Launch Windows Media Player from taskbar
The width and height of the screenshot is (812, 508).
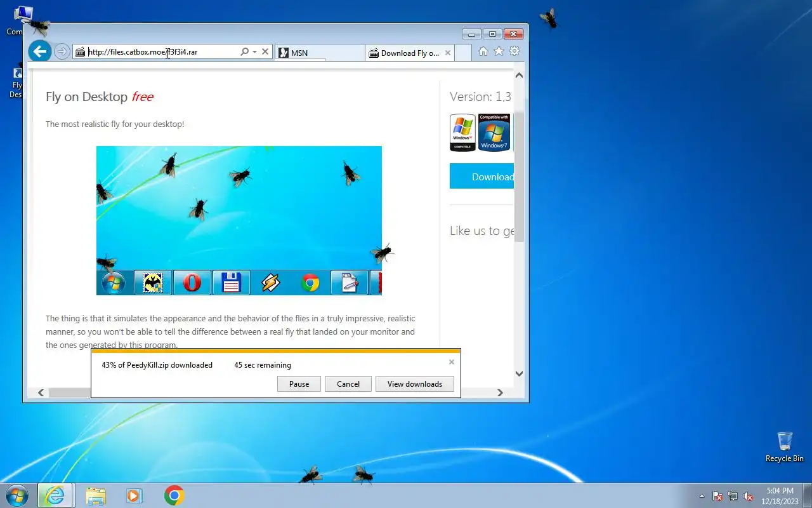[x=134, y=495]
